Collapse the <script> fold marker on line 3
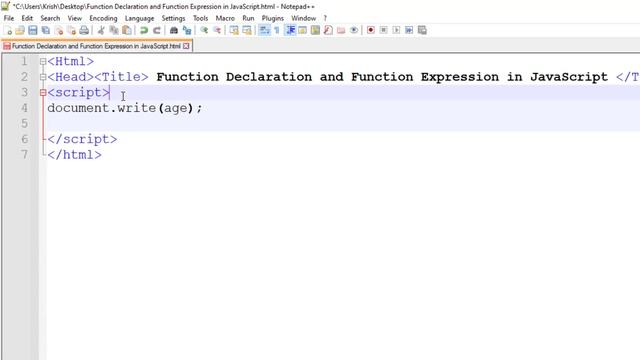640x360 pixels. tap(43, 93)
